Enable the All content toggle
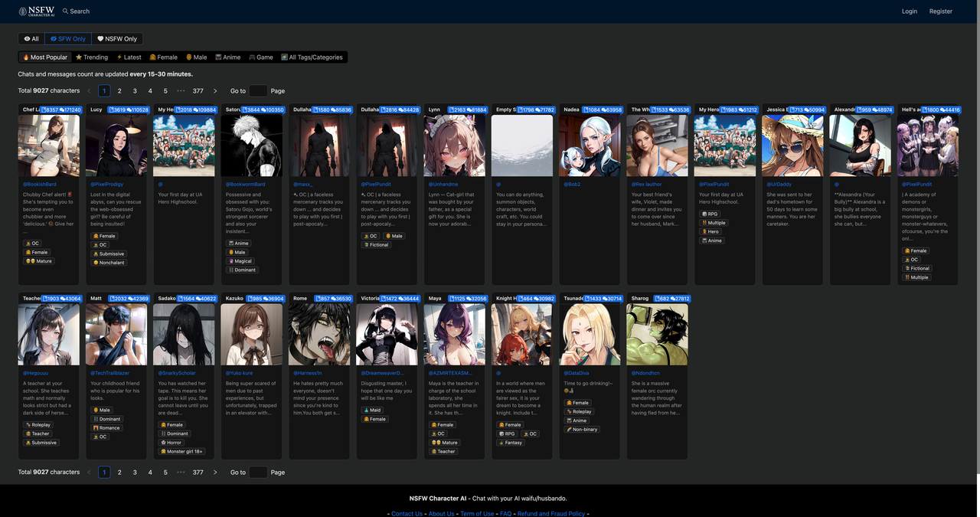Screen dimensions: 980x517 (31, 38)
